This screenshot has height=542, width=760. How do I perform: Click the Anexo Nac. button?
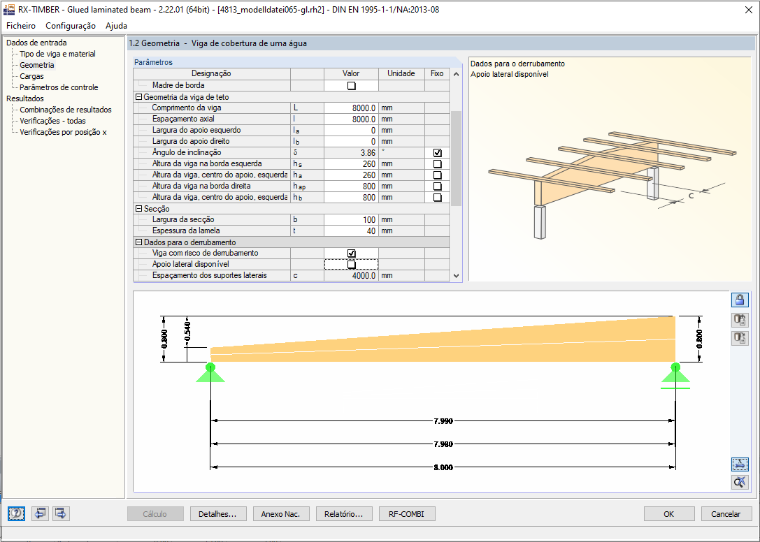pyautogui.click(x=281, y=514)
